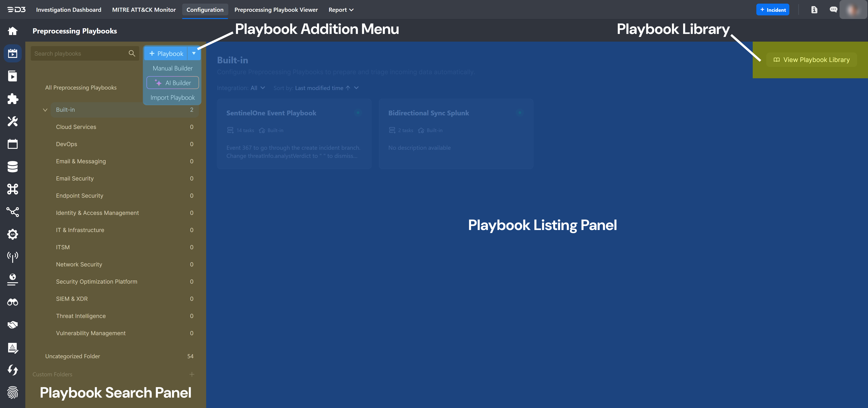Screen dimensions: 868x408
Task: Click the + Incident button
Action: click(772, 10)
